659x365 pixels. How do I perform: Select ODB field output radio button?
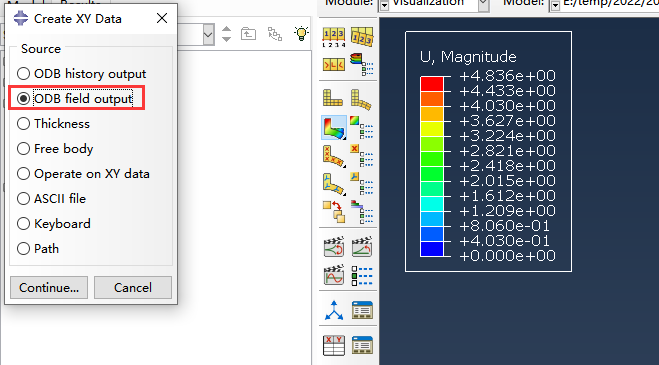click(x=23, y=98)
